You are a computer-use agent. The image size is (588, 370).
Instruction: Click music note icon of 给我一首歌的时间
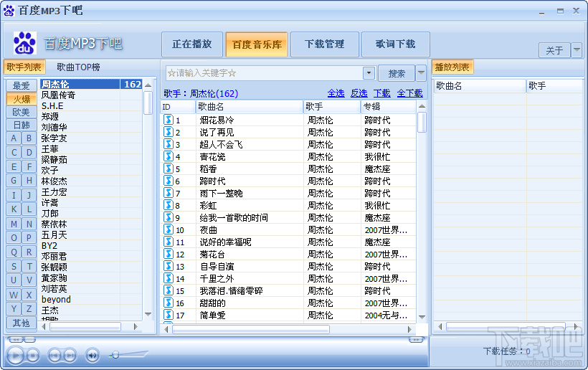(169, 217)
